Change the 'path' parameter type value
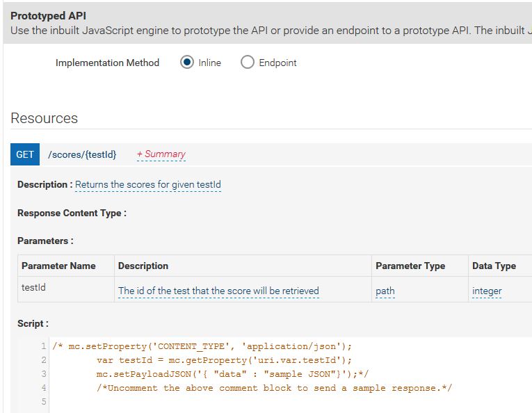Viewport: 532px width, 413px height. (385, 291)
